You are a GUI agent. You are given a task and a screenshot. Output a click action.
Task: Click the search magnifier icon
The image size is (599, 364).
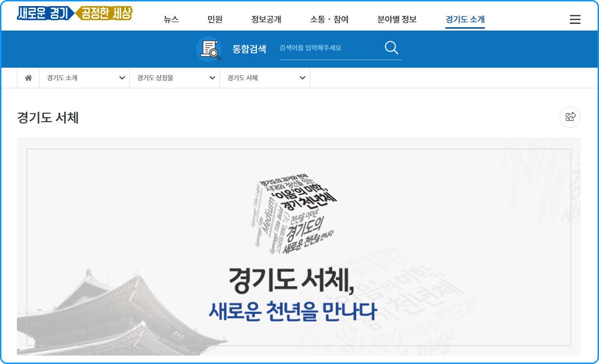click(391, 47)
